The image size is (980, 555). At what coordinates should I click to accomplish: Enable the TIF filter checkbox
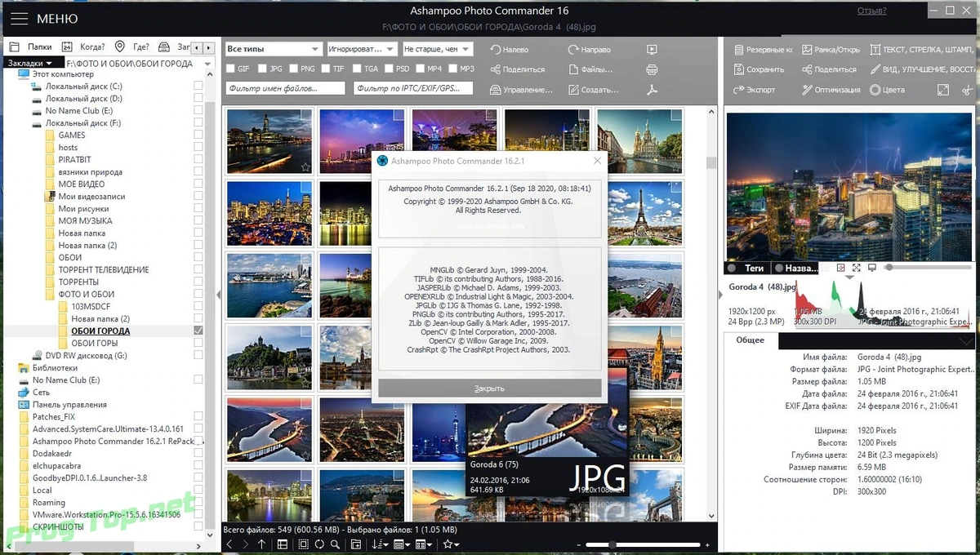point(326,69)
